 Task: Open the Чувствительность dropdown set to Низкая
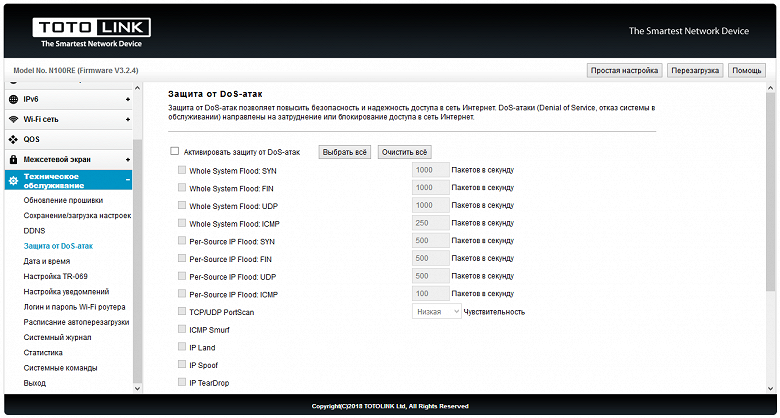437,312
